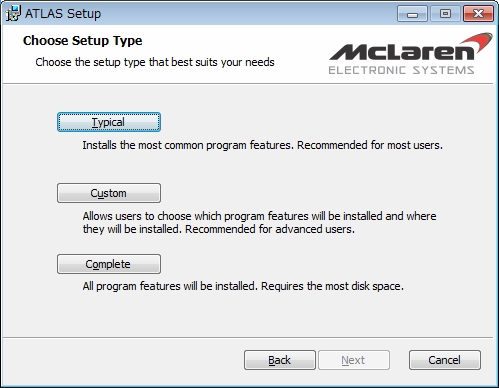The width and height of the screenshot is (499, 388).
Task: Click the Typical option description text
Action: (263, 145)
